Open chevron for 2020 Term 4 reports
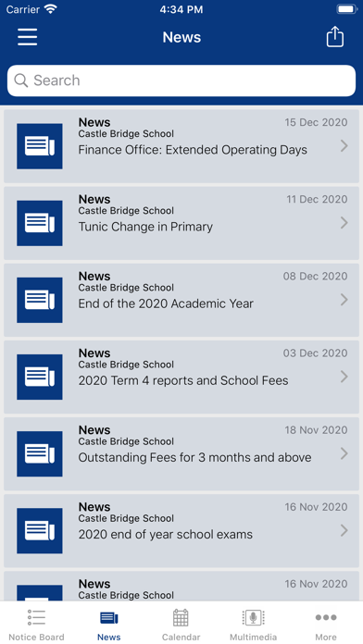Image resolution: width=363 pixels, height=644 pixels. tap(344, 377)
